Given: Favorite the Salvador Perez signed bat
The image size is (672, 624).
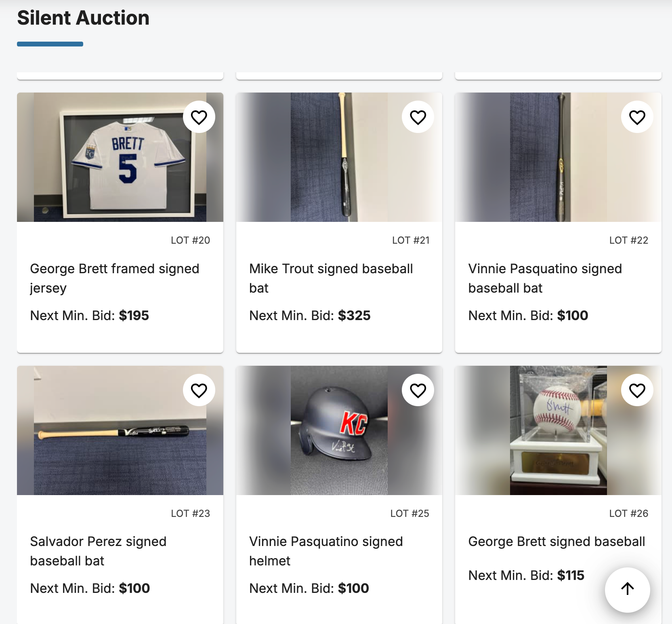Looking at the screenshot, I should pos(199,390).
